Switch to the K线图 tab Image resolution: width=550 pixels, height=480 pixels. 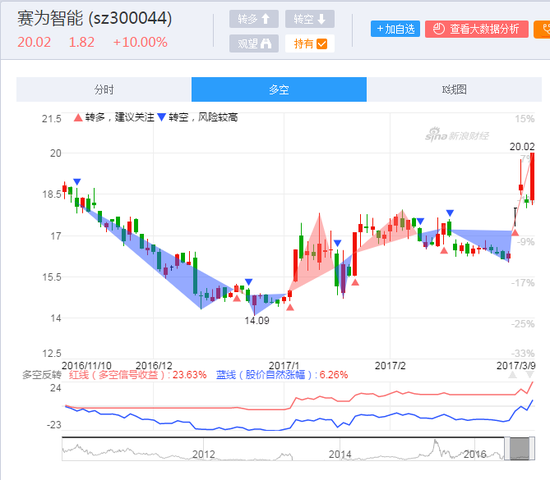click(454, 89)
